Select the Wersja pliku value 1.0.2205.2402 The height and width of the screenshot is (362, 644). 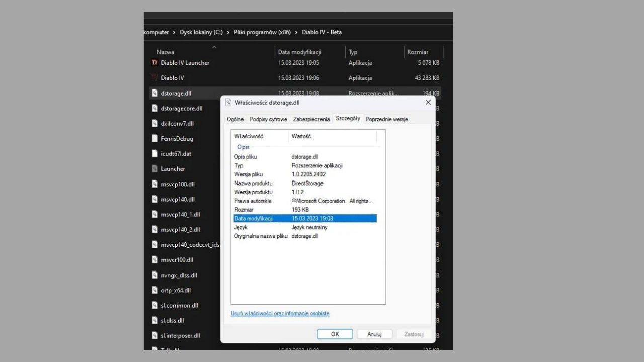308,174
